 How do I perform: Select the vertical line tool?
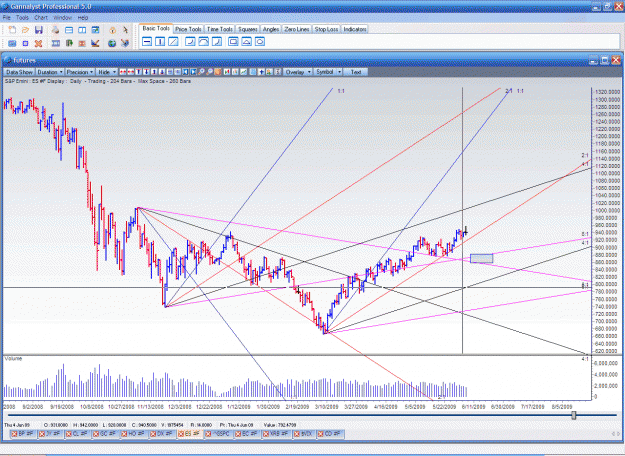(160, 41)
